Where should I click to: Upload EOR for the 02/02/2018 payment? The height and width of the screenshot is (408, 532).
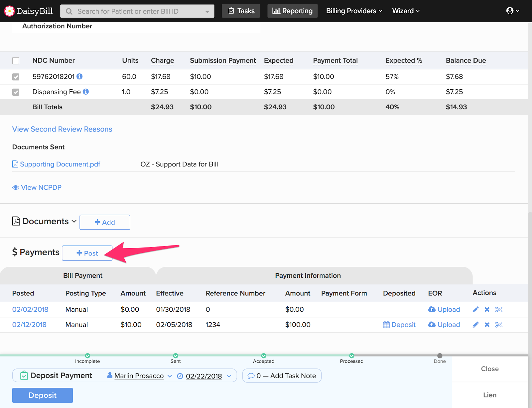pos(444,310)
